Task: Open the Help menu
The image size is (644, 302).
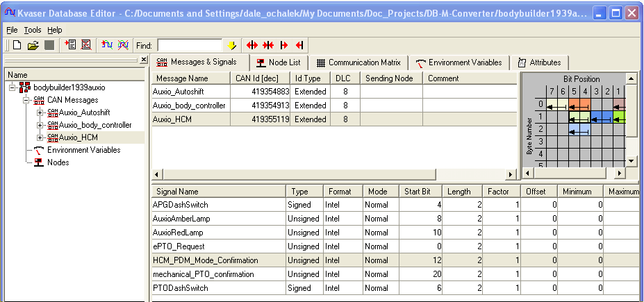Action: tap(55, 30)
